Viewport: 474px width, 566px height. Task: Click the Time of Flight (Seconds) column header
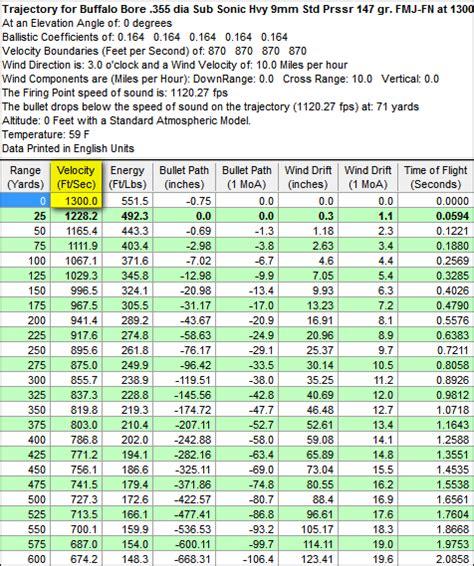(x=436, y=177)
